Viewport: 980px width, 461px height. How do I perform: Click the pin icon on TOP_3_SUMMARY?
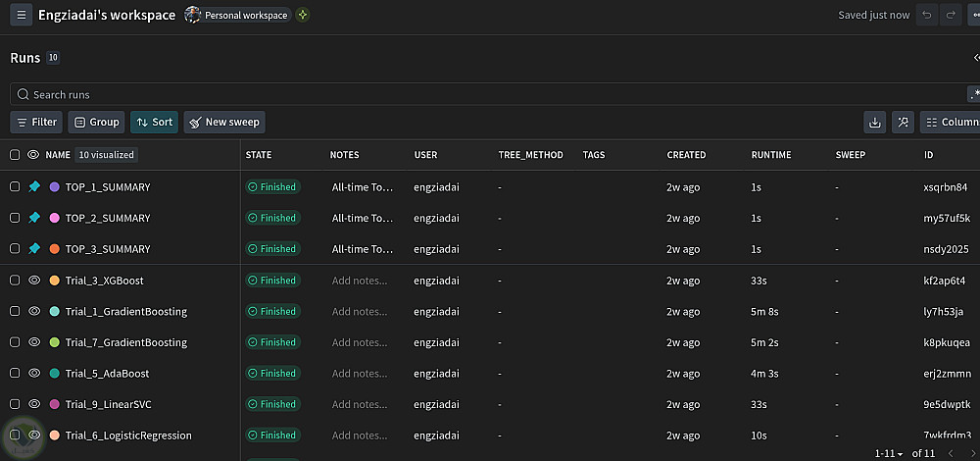tap(34, 249)
